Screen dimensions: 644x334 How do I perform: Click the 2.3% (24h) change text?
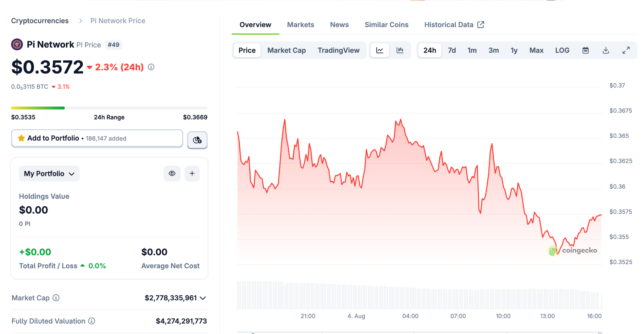(119, 67)
